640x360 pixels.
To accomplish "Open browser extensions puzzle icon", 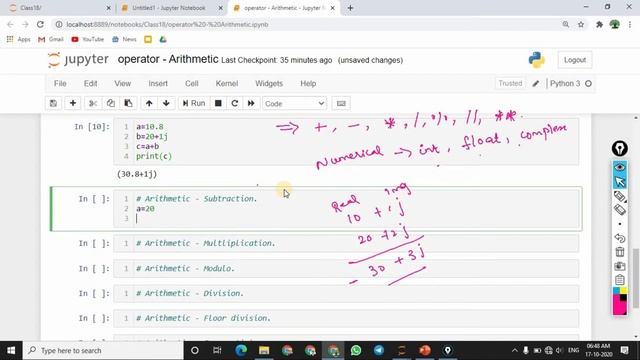I will pos(599,24).
